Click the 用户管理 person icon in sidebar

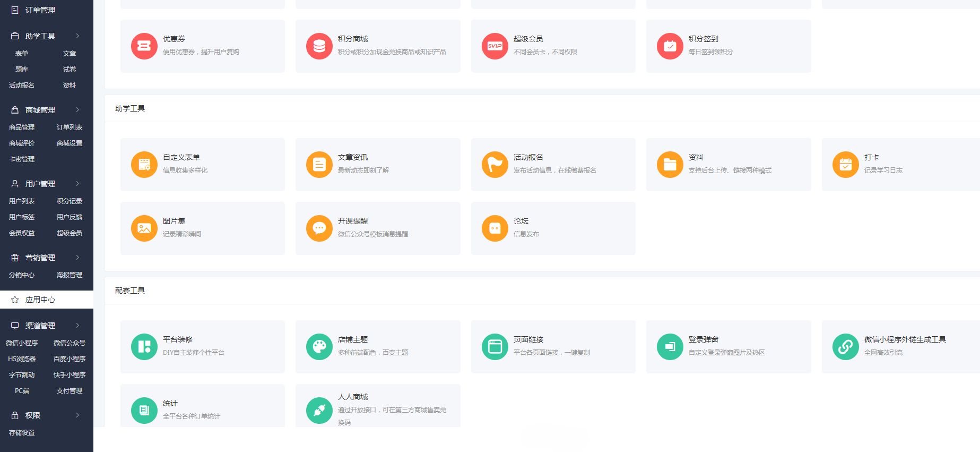[15, 184]
